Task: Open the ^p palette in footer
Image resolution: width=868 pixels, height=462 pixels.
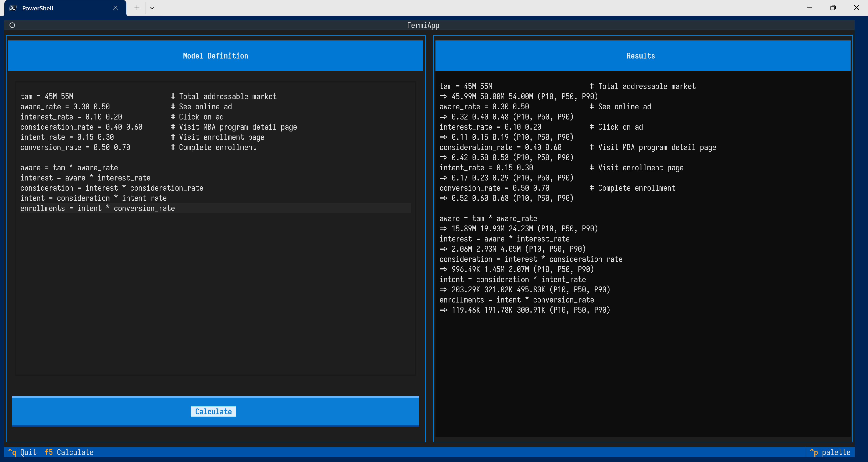Action: 830,452
